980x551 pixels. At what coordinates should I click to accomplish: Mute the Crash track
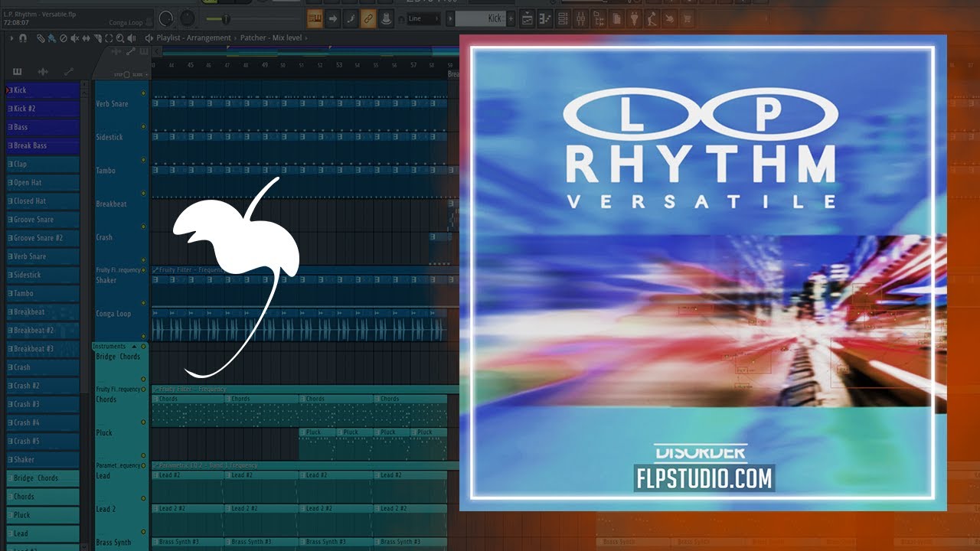143,260
